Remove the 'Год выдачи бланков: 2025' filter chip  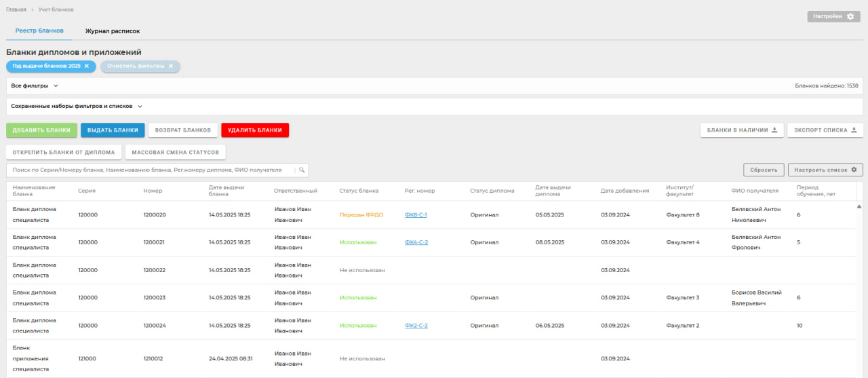tap(87, 67)
